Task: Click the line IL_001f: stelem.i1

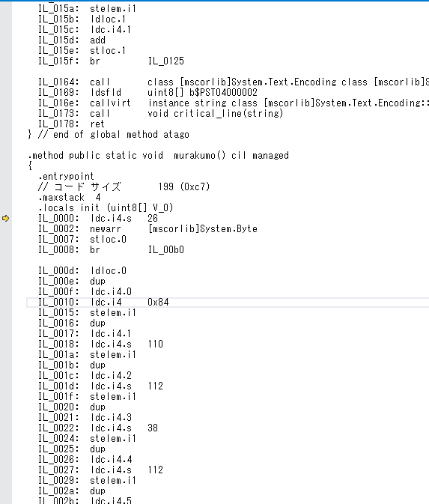Action: coord(87,397)
